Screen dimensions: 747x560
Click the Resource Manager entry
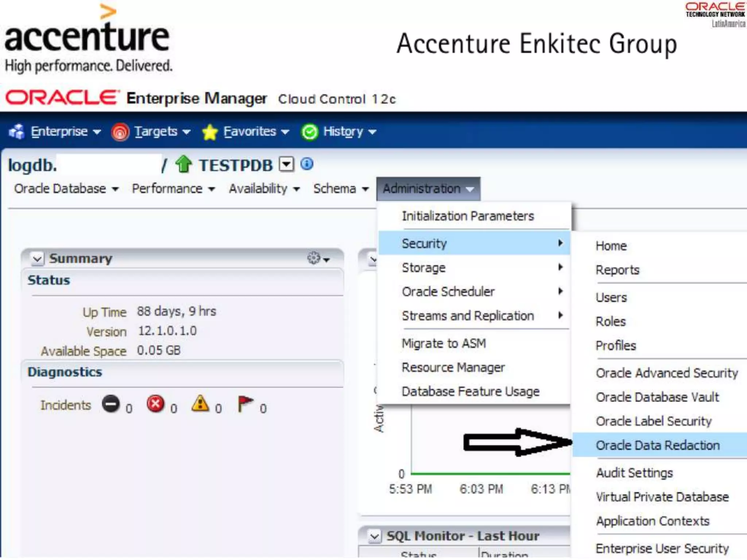[453, 367]
